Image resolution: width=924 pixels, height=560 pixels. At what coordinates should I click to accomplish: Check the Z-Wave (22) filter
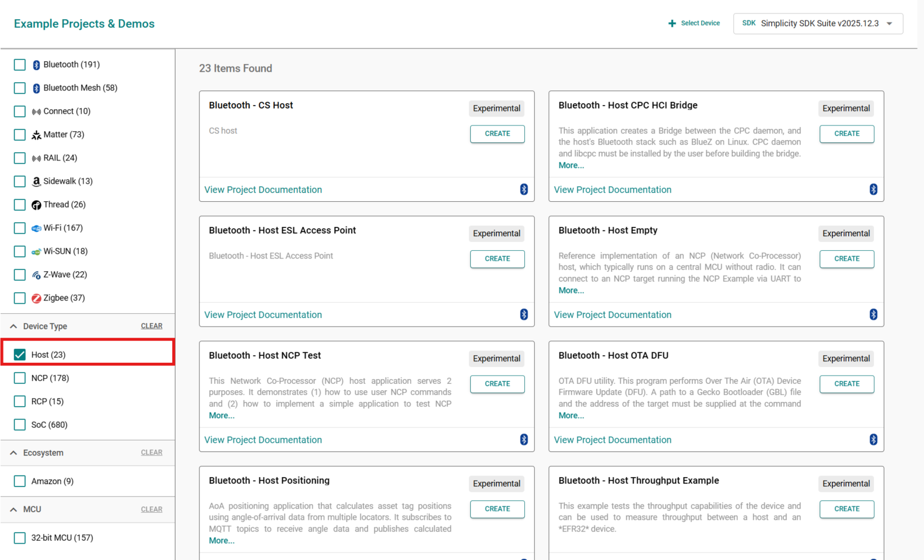click(20, 275)
